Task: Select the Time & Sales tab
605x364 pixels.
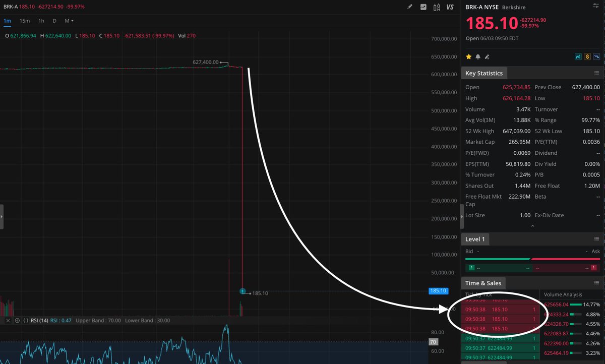Action: pyautogui.click(x=483, y=283)
